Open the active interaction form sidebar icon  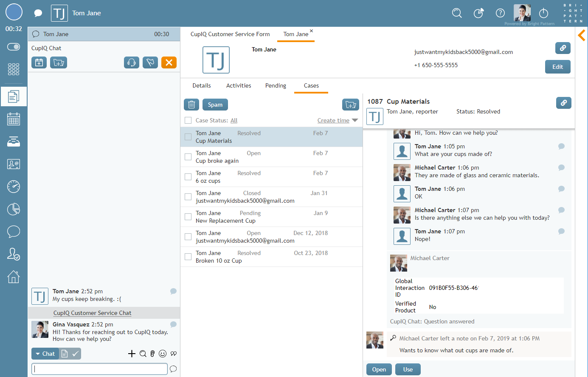click(x=14, y=96)
